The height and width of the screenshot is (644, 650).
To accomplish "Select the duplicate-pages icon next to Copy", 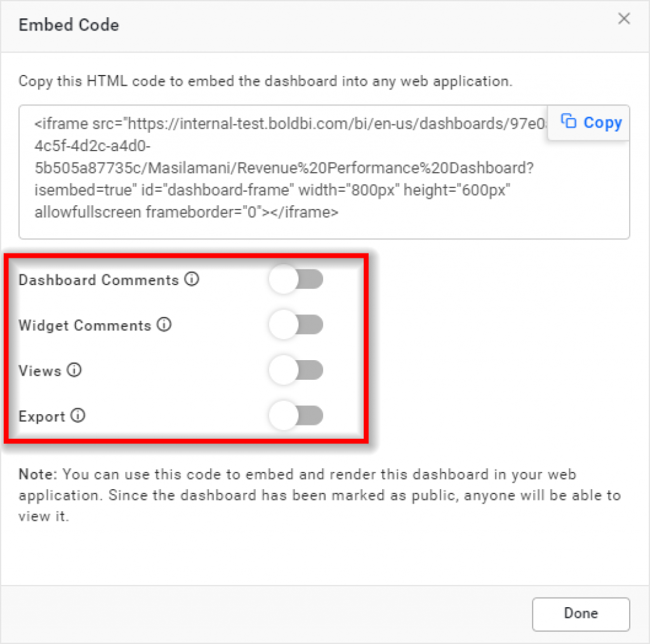I will (569, 122).
